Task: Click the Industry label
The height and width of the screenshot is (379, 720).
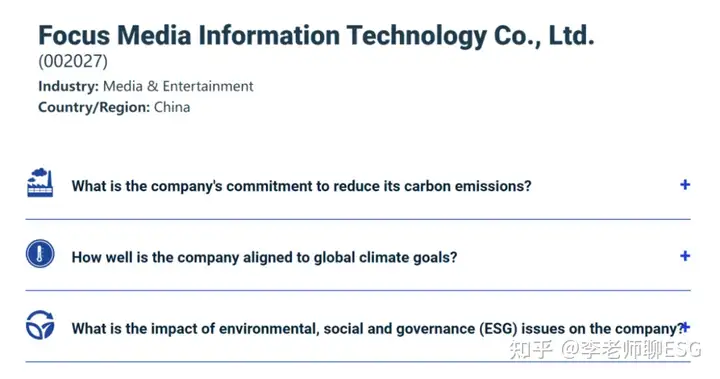Action: point(68,86)
